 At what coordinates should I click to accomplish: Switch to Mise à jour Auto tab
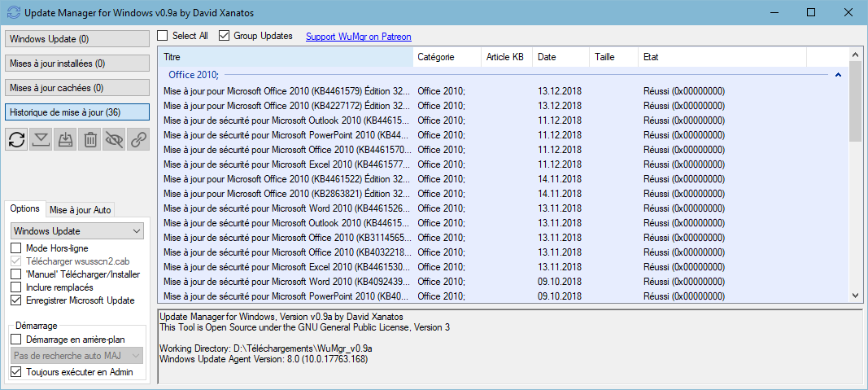click(x=81, y=210)
